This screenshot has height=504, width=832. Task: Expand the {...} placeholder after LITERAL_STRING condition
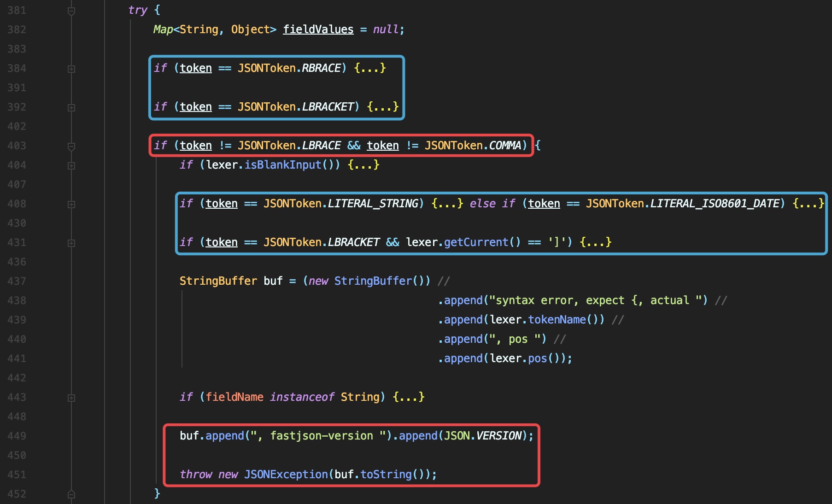pos(447,204)
